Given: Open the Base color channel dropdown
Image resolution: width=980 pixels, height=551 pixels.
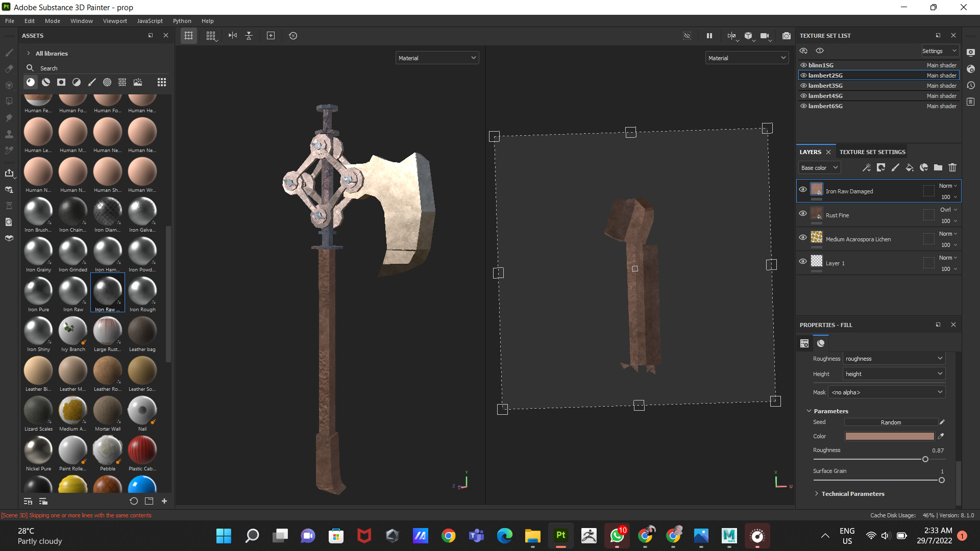Looking at the screenshot, I should (x=819, y=167).
